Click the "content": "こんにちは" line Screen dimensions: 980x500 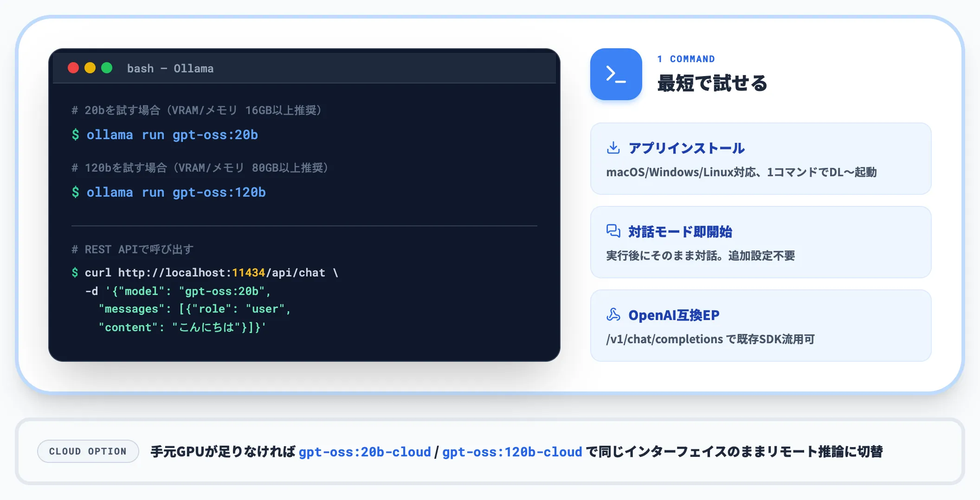(182, 327)
